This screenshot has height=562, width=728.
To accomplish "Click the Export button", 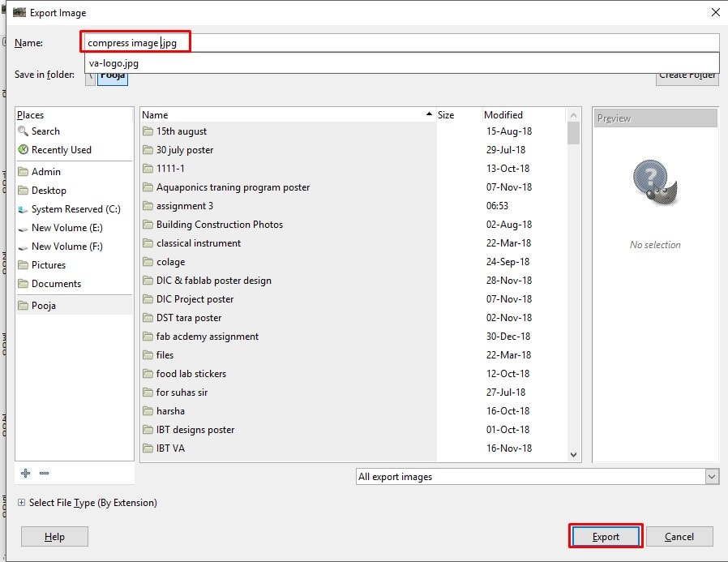I will [x=606, y=537].
